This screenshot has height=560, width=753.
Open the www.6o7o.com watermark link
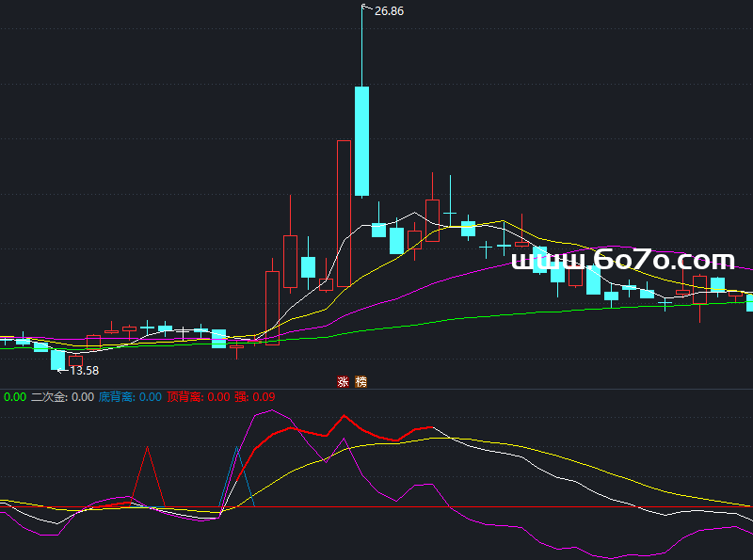click(x=622, y=260)
